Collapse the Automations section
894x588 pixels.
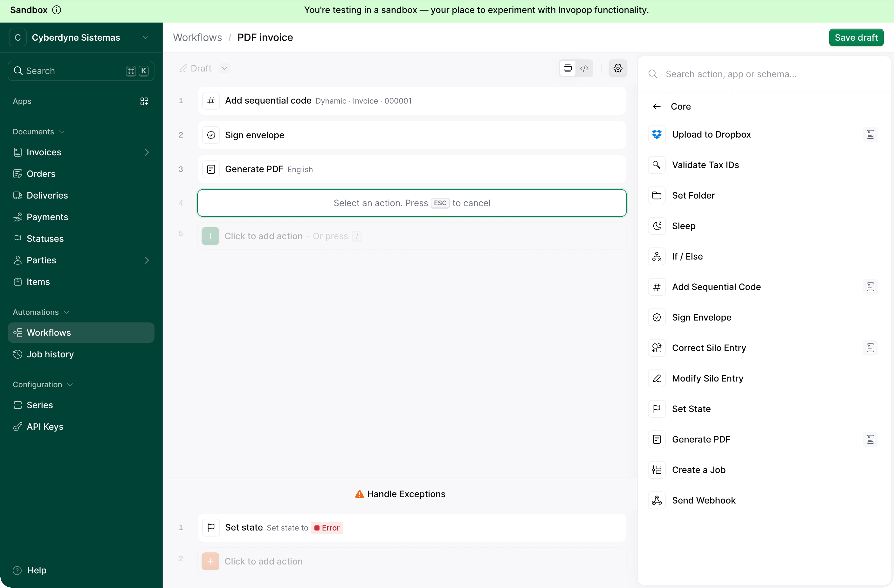[x=41, y=312]
